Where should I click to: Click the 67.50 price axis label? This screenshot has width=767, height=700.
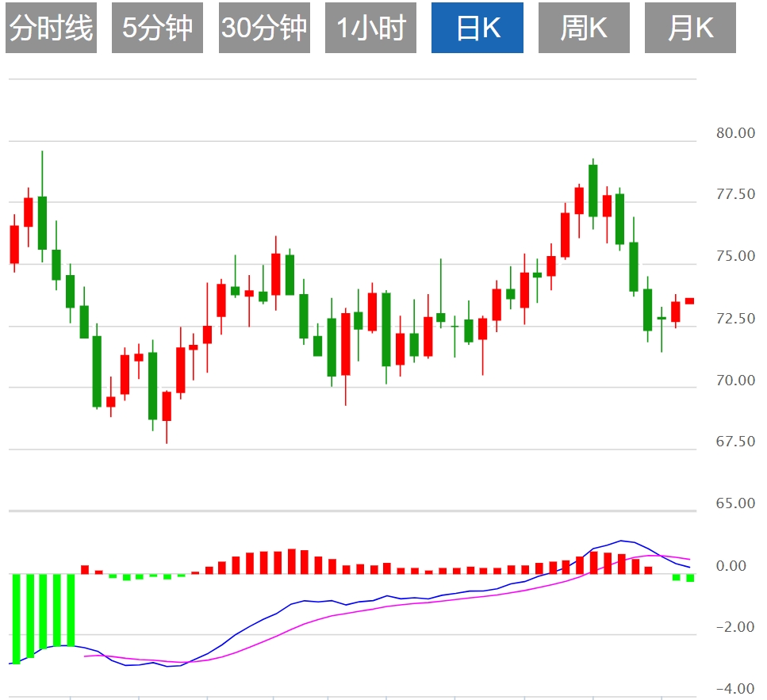pos(735,442)
